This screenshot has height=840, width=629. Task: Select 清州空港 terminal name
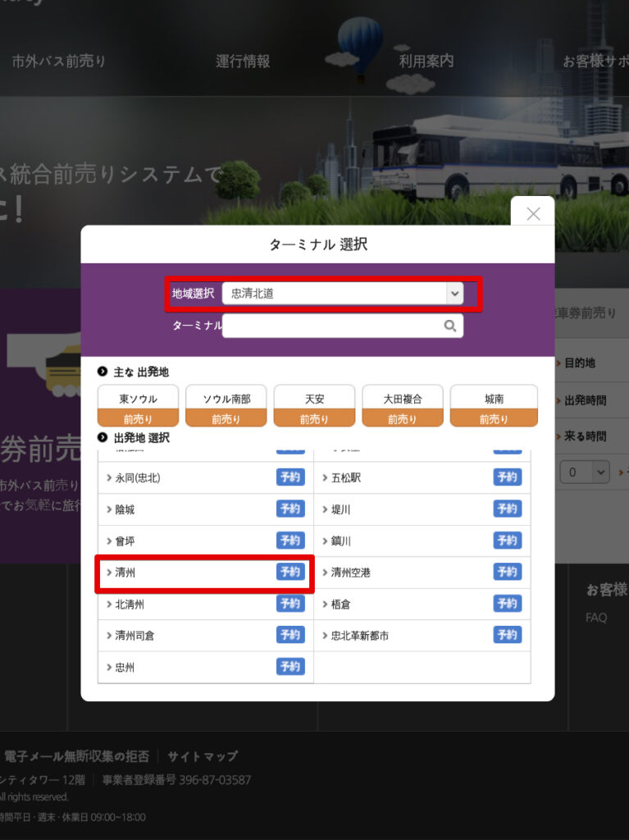tap(351, 573)
